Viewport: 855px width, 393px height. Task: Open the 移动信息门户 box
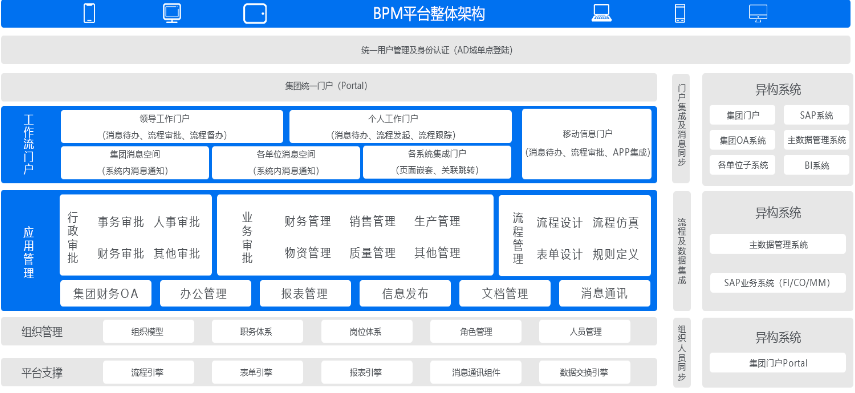tap(587, 144)
